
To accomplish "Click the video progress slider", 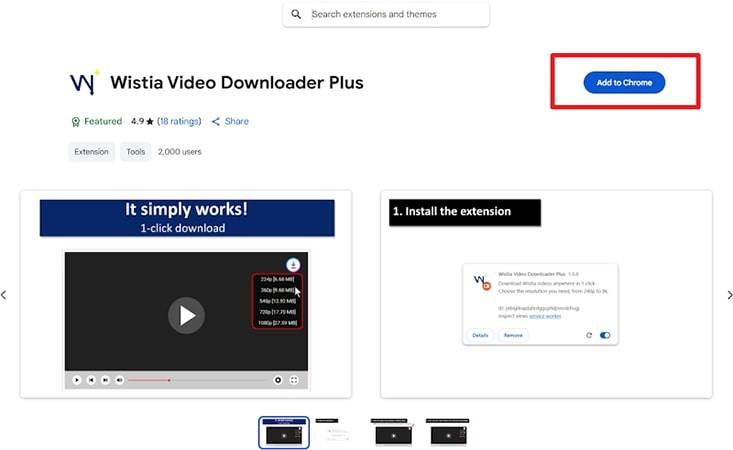I will pyautogui.click(x=198, y=380).
